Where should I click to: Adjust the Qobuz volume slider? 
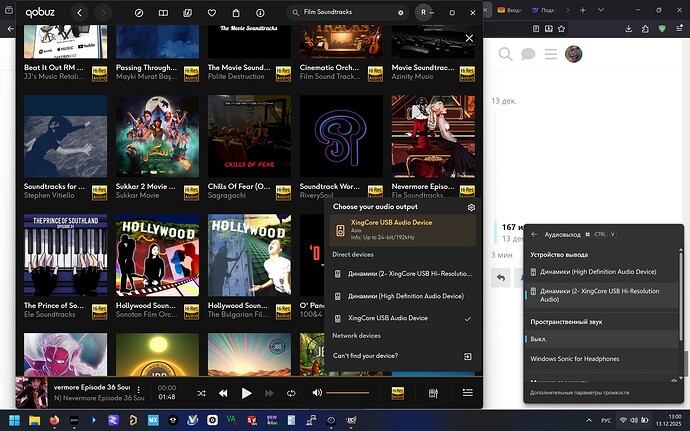[348, 393]
